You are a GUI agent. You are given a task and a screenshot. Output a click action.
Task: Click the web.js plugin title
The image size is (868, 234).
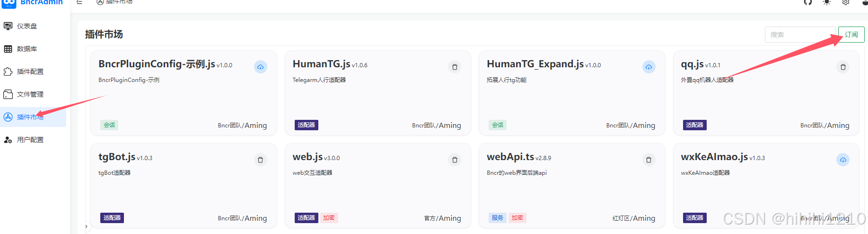click(308, 157)
